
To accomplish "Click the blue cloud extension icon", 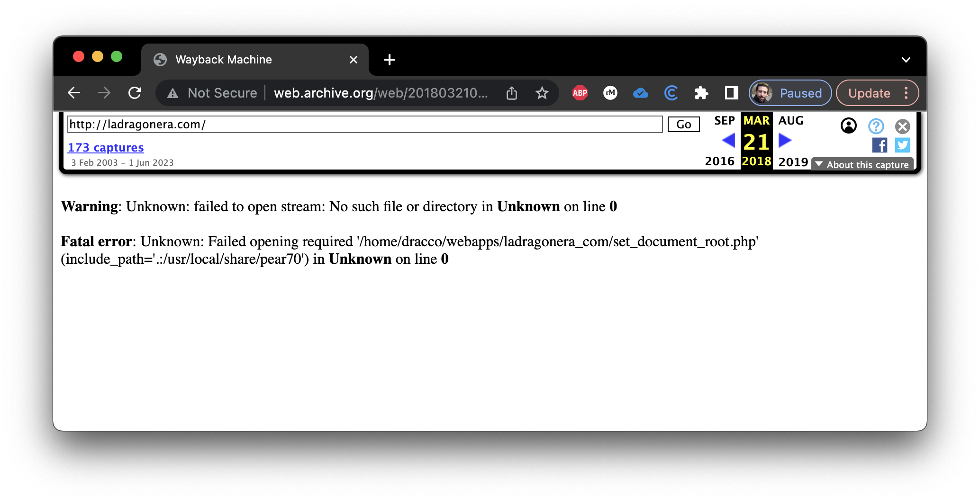I will pyautogui.click(x=640, y=93).
